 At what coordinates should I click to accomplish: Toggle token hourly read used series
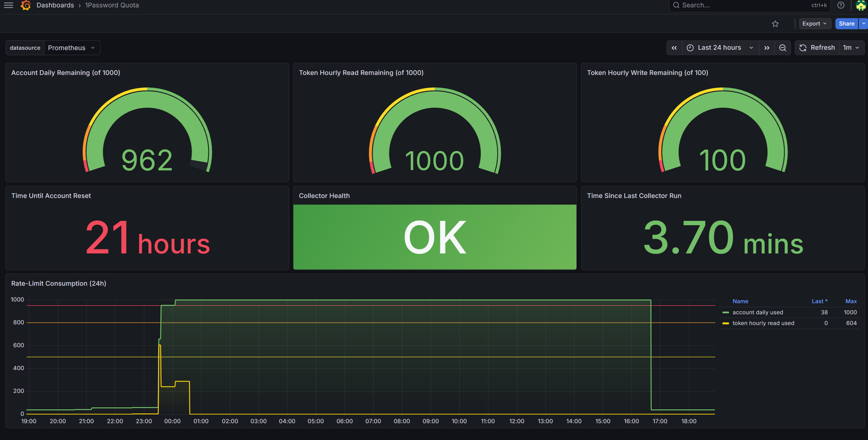click(x=763, y=323)
